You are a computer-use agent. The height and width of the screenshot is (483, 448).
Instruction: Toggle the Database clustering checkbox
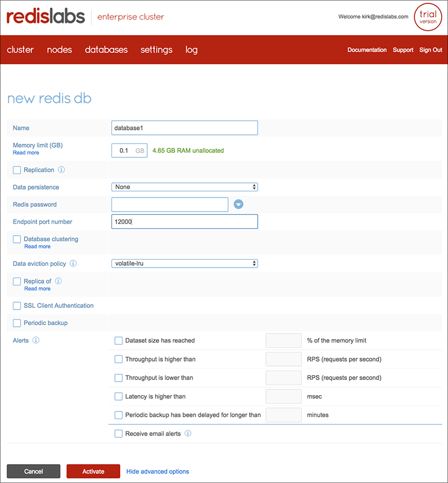click(17, 240)
